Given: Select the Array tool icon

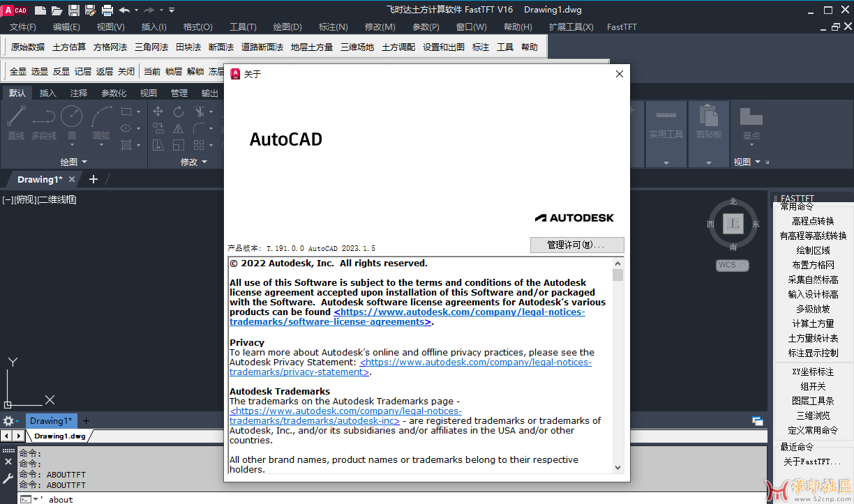Looking at the screenshot, I should [200, 145].
